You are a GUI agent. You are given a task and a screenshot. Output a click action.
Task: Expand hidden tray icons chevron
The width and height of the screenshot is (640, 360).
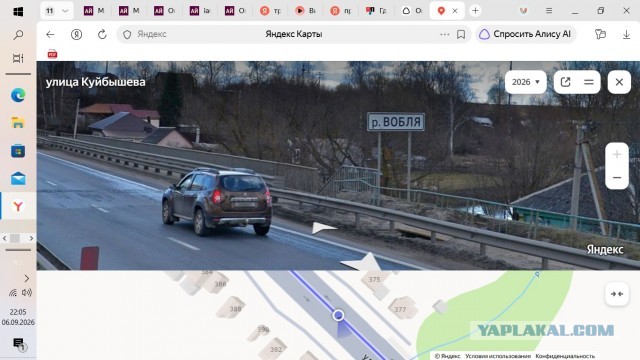(x=27, y=278)
